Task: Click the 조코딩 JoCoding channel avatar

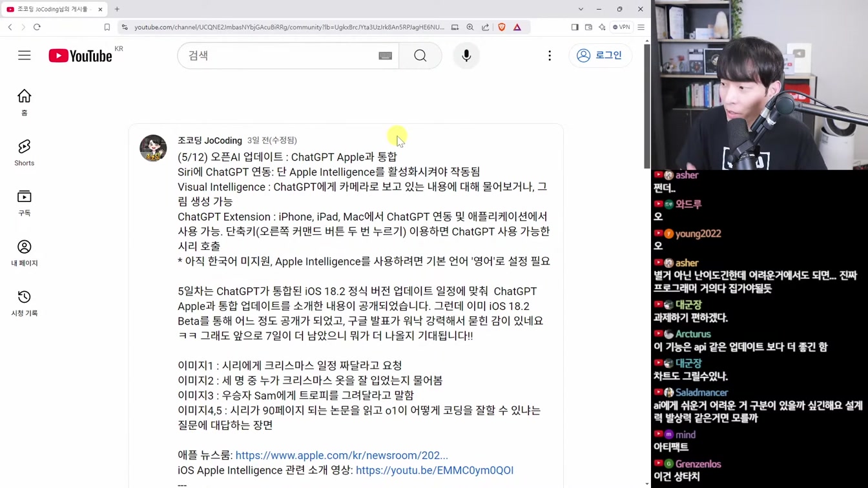Action: pyautogui.click(x=153, y=148)
